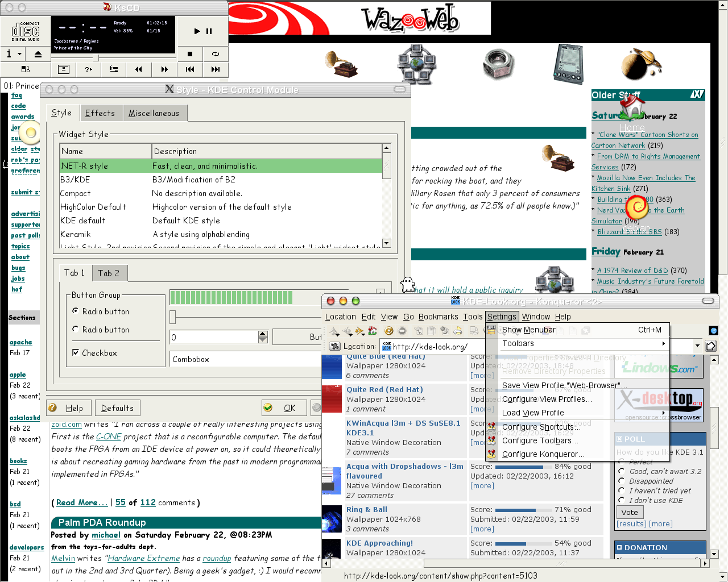Image resolution: width=728 pixels, height=582 pixels.
Task: Stop the CD in KsCD
Action: pos(190,54)
